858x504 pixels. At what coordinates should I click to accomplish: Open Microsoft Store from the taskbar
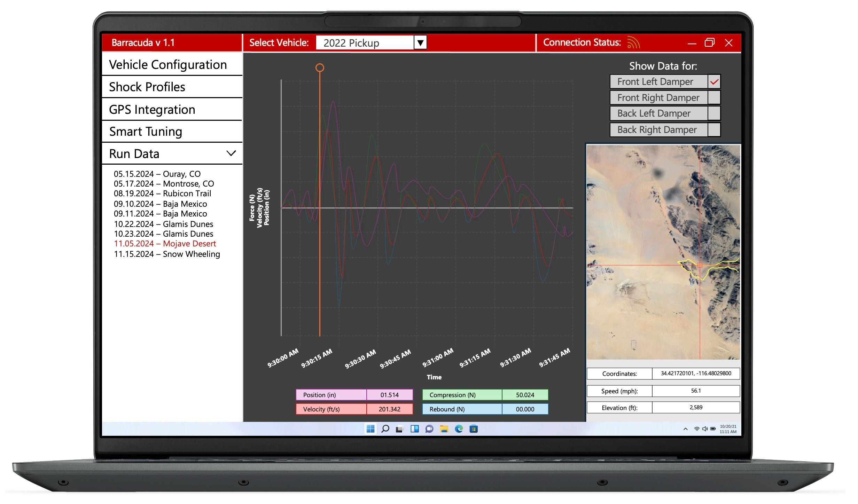pyautogui.click(x=474, y=429)
